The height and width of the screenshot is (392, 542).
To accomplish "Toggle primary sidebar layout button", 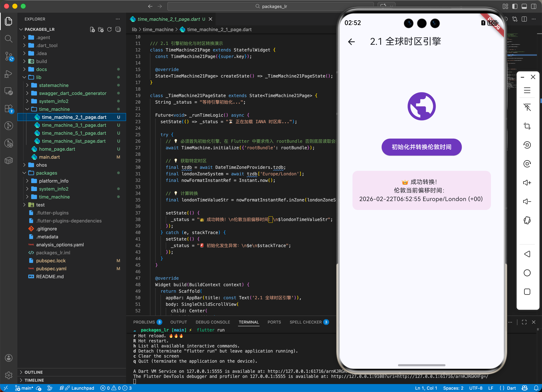I will (515, 7).
